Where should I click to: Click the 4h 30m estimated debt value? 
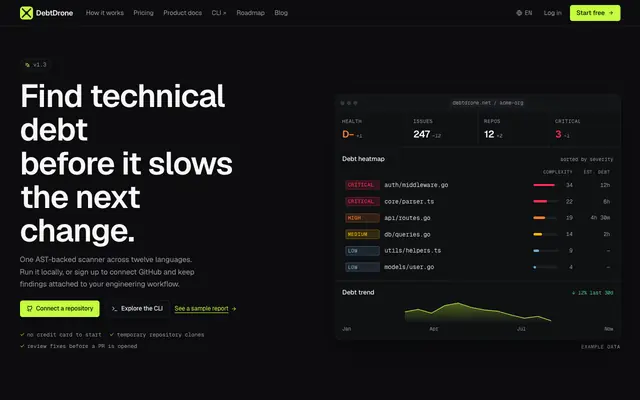600,218
